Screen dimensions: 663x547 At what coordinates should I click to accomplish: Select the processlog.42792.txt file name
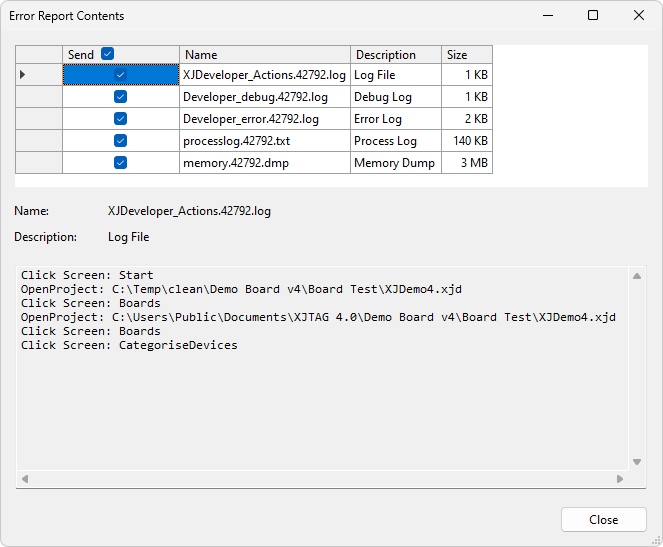click(237, 141)
